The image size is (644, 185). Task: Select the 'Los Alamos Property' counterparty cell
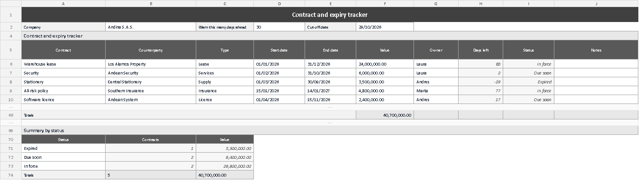coord(151,64)
